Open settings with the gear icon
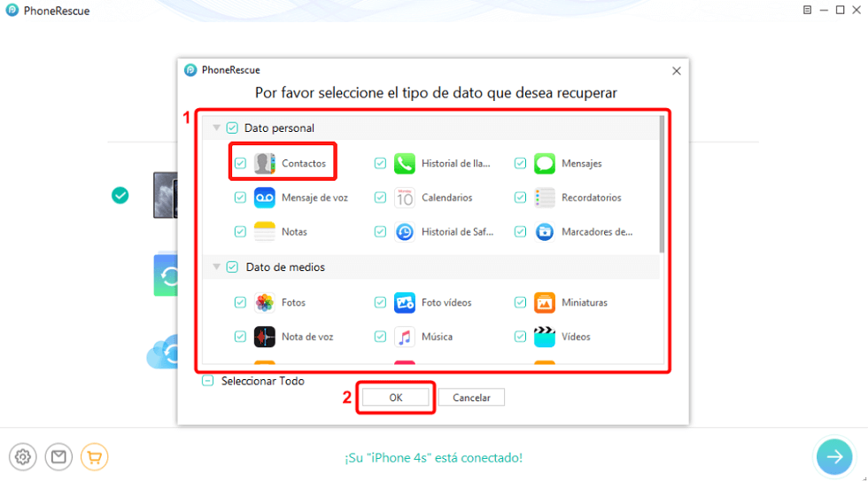The height and width of the screenshot is (481, 868). pos(23,457)
